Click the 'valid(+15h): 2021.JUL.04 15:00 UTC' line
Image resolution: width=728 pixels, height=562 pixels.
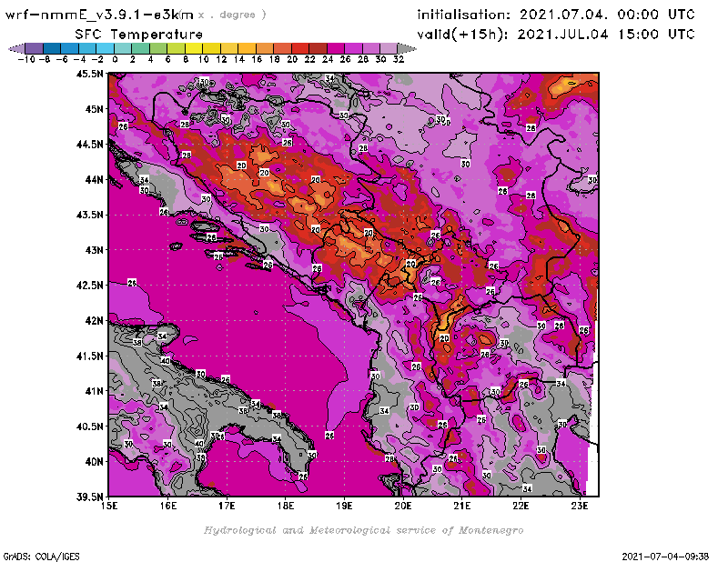(556, 35)
